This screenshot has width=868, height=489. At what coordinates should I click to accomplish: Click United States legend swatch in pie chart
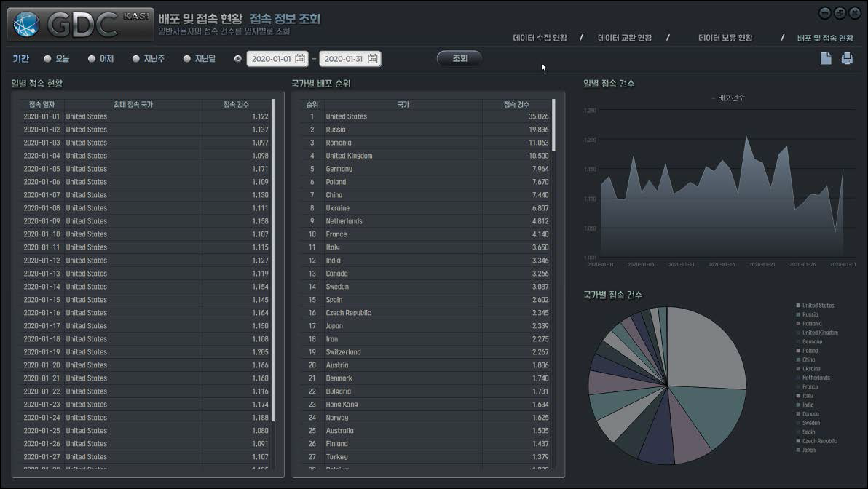pos(797,306)
